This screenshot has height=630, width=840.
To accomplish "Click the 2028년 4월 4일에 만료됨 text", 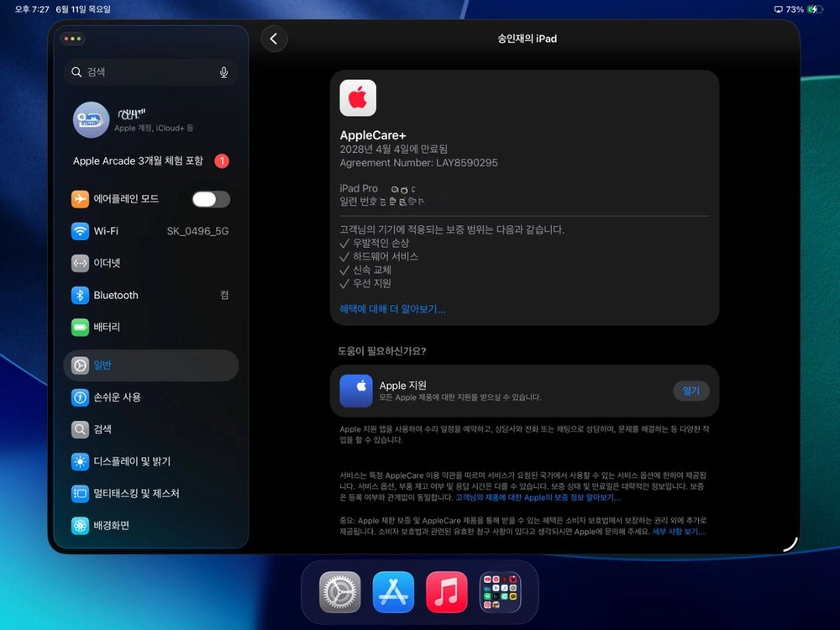I will 393,149.
